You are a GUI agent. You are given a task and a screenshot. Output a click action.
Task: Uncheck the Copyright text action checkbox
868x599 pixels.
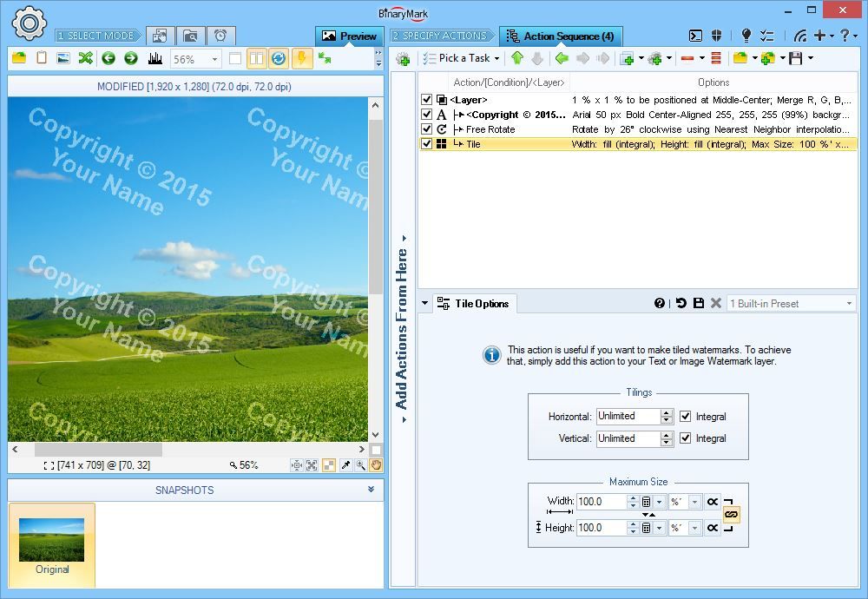point(426,115)
